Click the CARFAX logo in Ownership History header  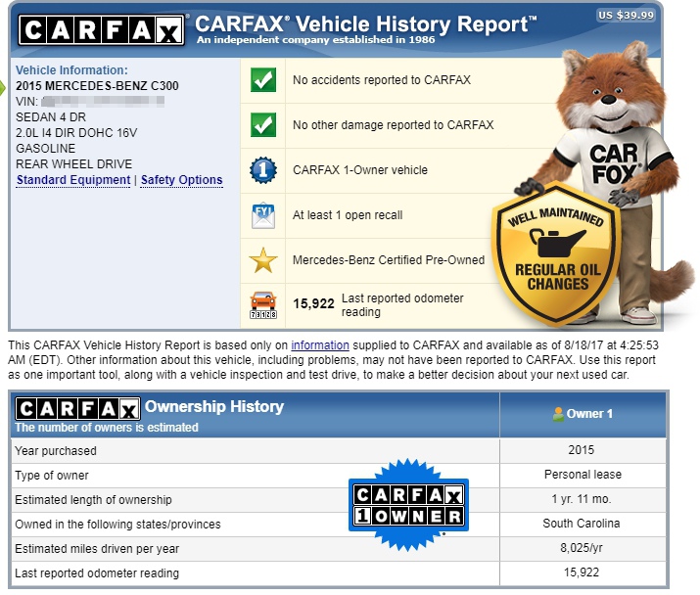pos(77,408)
